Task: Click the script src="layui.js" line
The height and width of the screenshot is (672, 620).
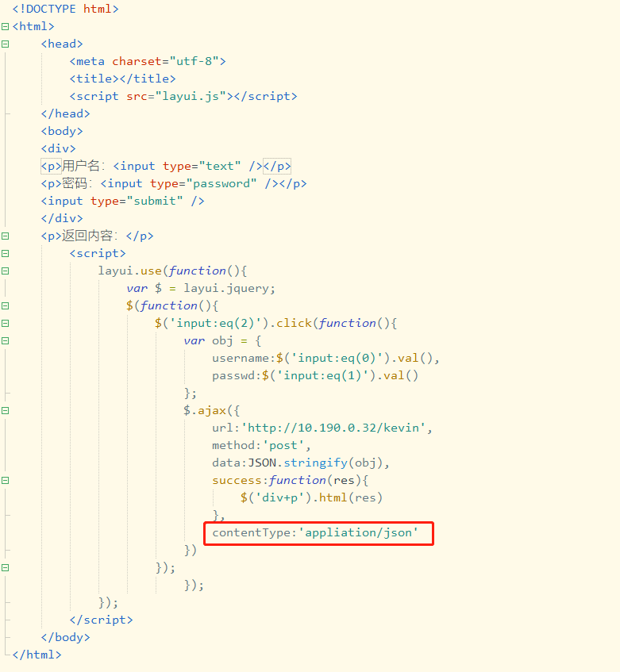Action: tap(183, 97)
